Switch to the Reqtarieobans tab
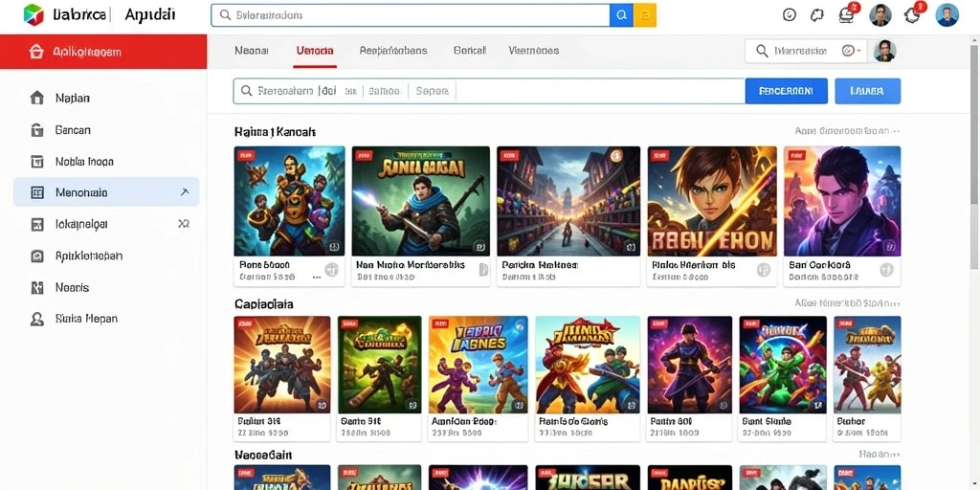This screenshot has width=980, height=490. (x=393, y=51)
